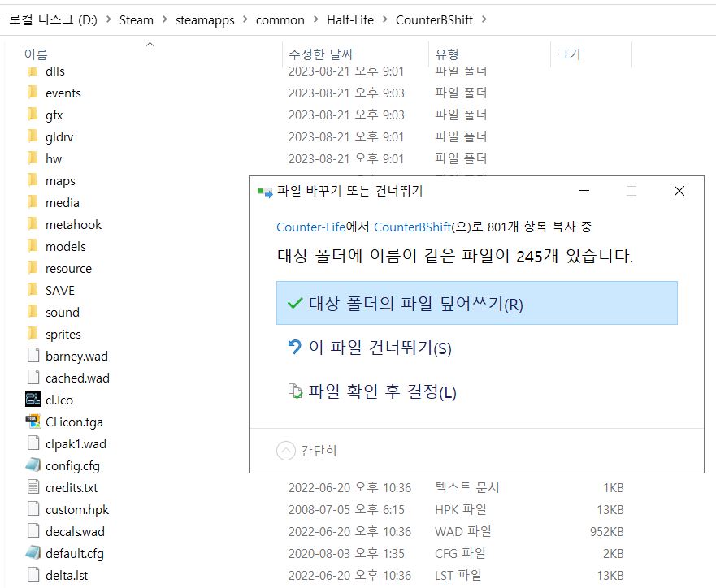Select the hw folder icon
The width and height of the screenshot is (716, 588).
pos(33,158)
